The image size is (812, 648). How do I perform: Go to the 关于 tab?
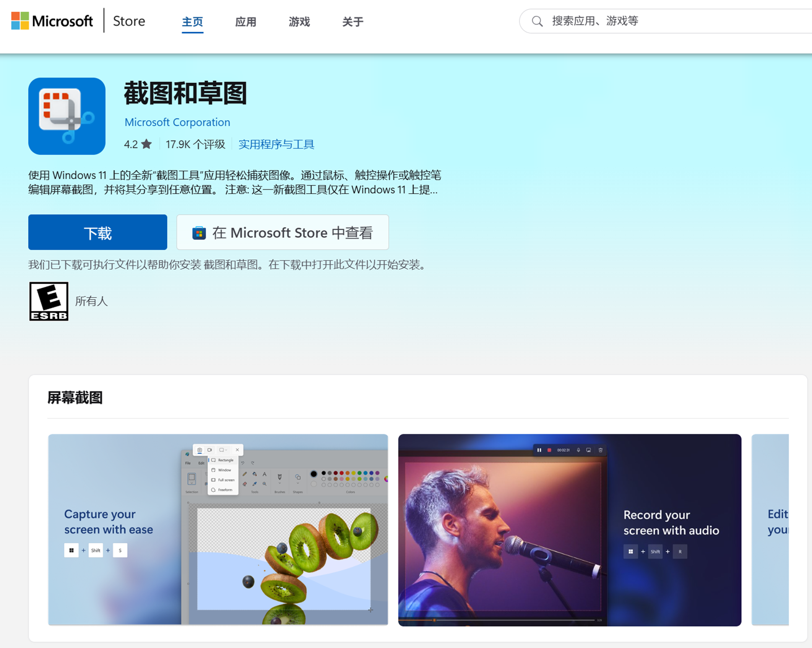coord(353,21)
